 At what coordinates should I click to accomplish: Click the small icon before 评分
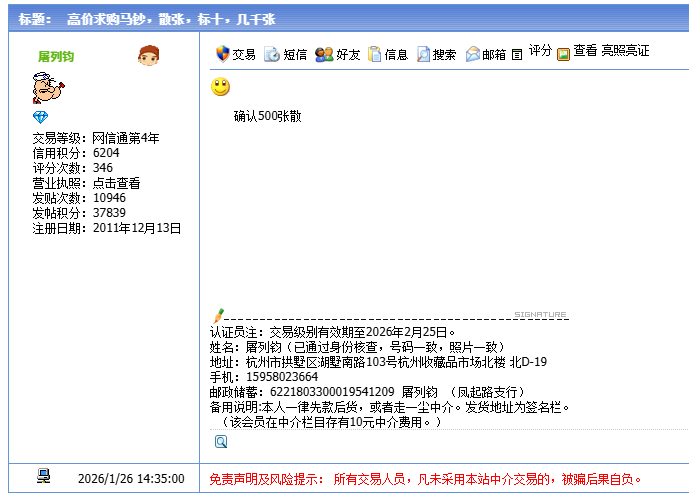point(517,55)
